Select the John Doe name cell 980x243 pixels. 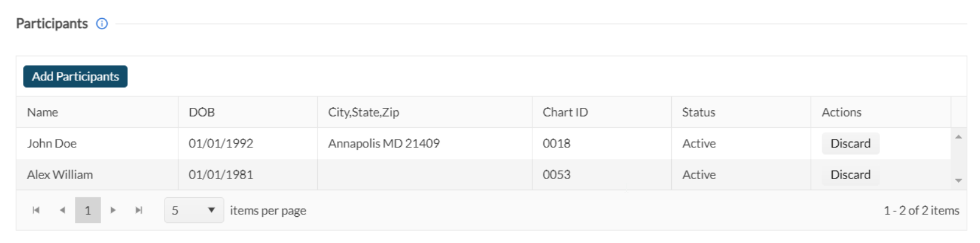pyautogui.click(x=97, y=144)
